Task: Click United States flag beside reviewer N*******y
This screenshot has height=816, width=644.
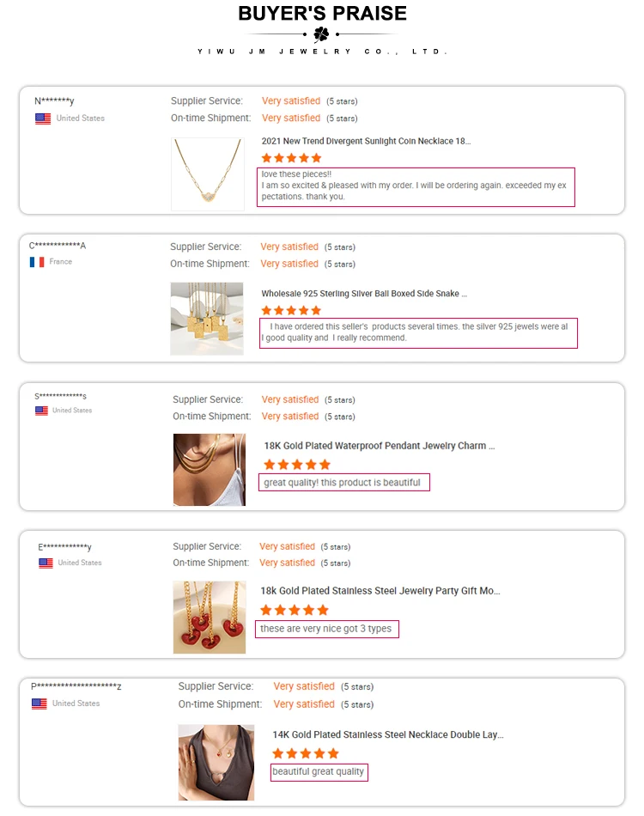Action: tap(43, 119)
